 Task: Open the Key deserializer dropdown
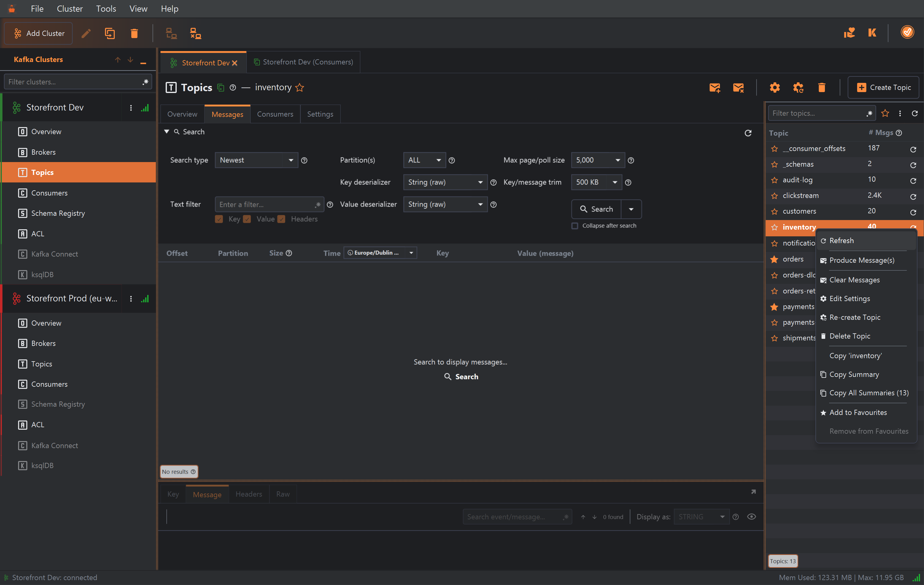pos(445,182)
